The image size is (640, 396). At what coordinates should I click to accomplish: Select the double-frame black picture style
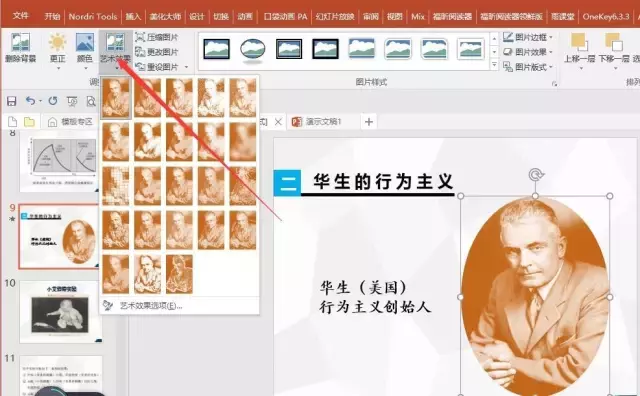click(289, 49)
